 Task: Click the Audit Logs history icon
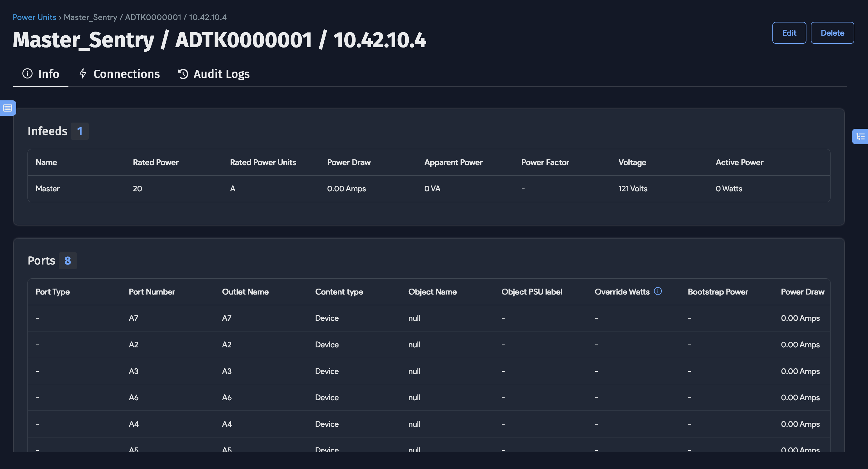[x=183, y=74]
